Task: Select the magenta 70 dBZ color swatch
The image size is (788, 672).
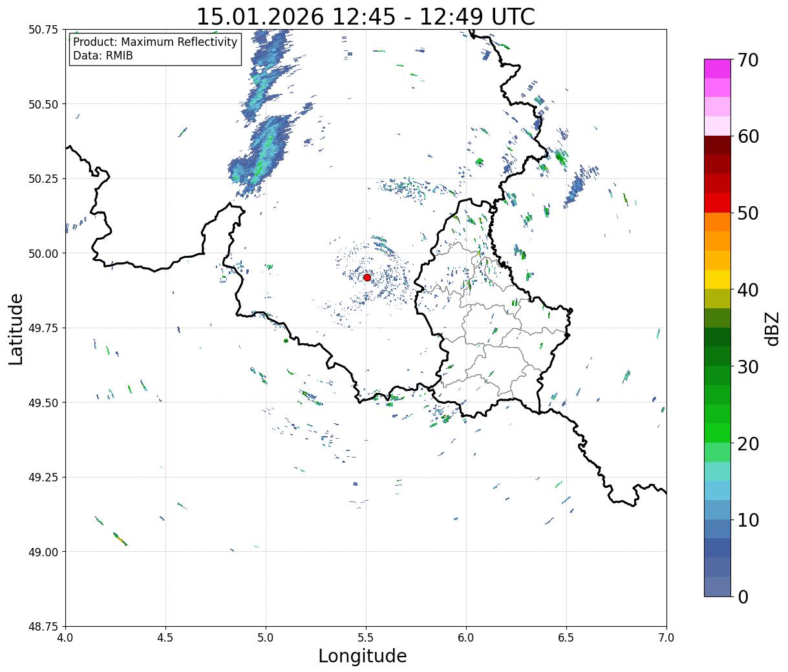Action: click(x=718, y=68)
